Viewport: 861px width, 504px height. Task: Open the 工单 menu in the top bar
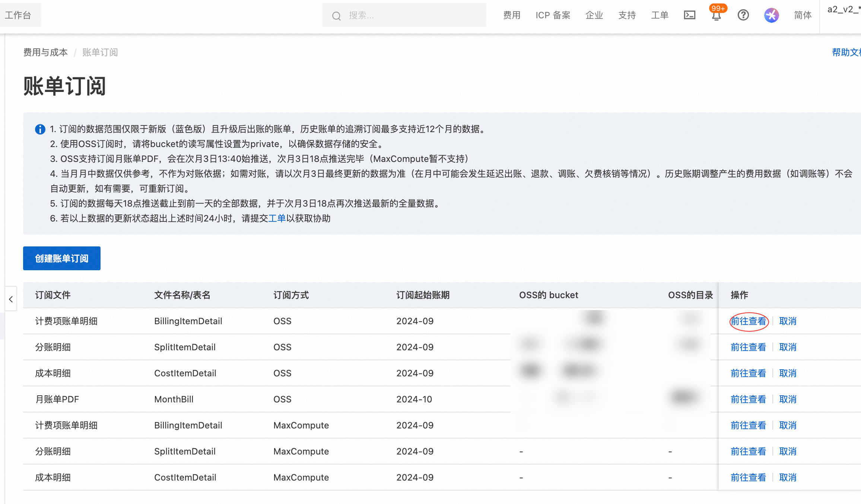click(x=660, y=15)
